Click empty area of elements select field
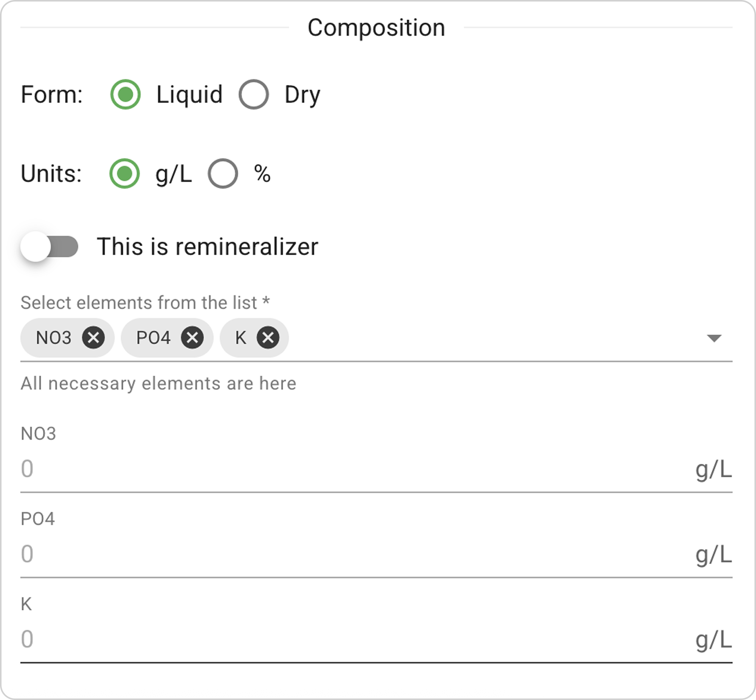Screen dimensions: 756x700 click(x=493, y=338)
